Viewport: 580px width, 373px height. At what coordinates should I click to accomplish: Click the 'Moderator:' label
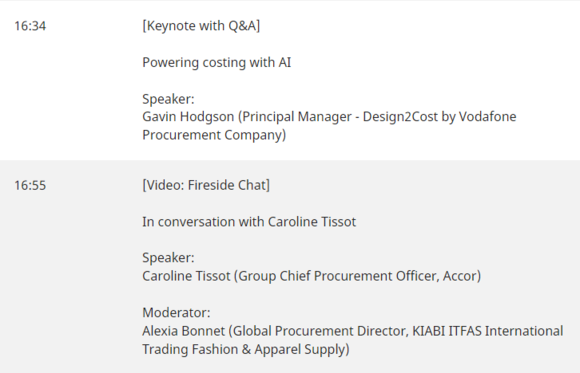(x=176, y=313)
